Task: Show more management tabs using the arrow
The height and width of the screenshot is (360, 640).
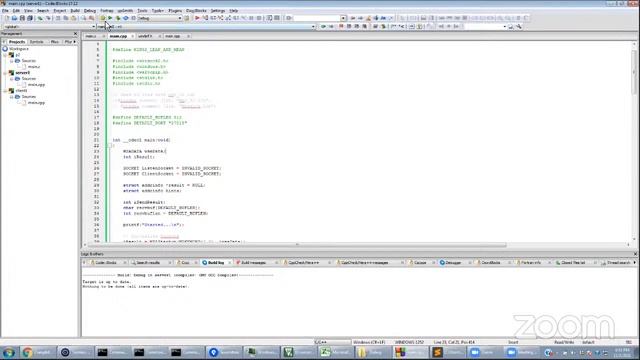Action: (x=75, y=42)
